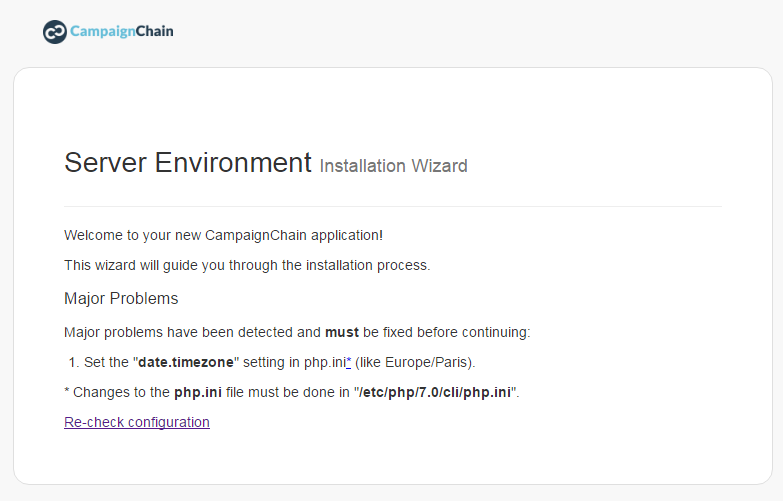Click the /etc/php/7.0/cli/php.ini file path
This screenshot has height=501, width=783.
point(435,392)
